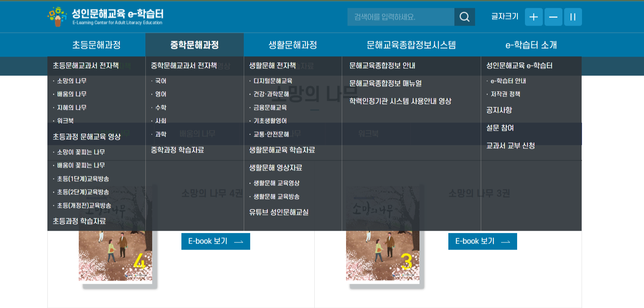Open 중학과정 학습자료 link
This screenshot has height=308, width=644.
pyautogui.click(x=177, y=150)
